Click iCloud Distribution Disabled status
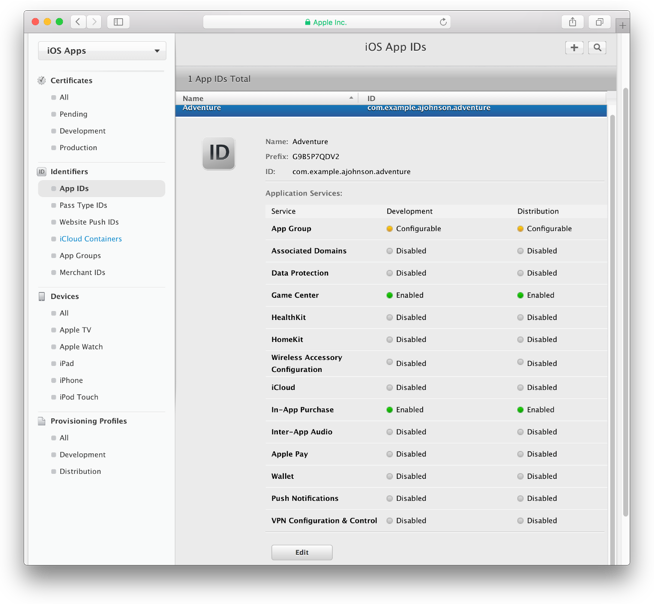654x604 pixels. tap(537, 388)
